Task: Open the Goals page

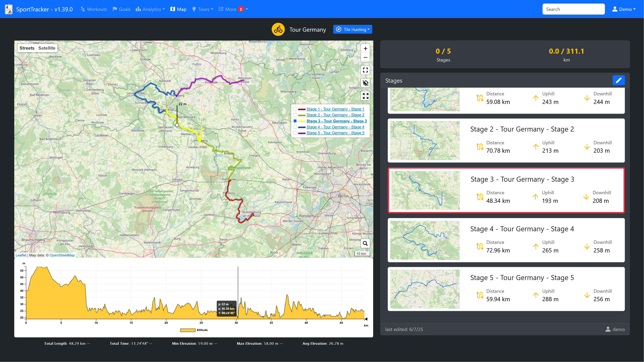Action: click(x=122, y=9)
